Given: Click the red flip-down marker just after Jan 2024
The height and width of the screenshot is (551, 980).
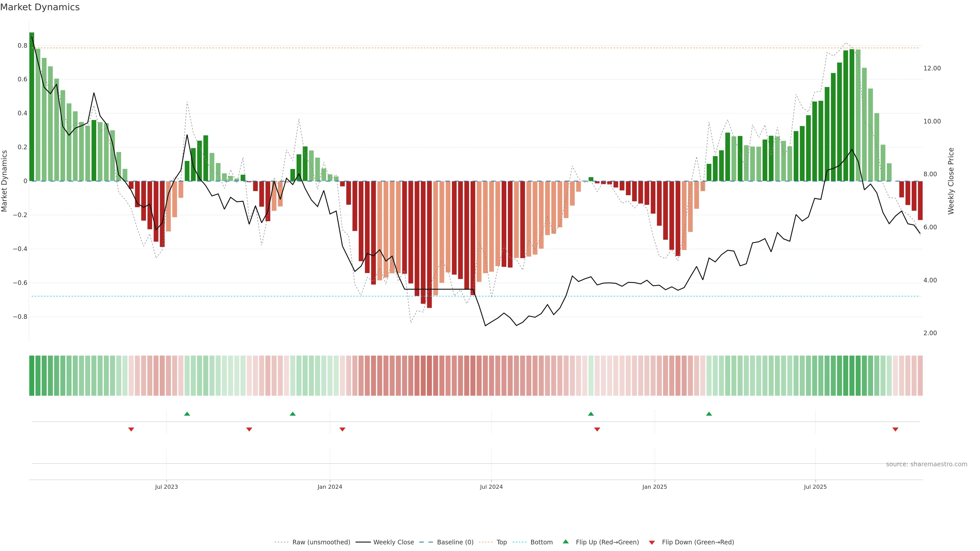Looking at the screenshot, I should (x=342, y=429).
